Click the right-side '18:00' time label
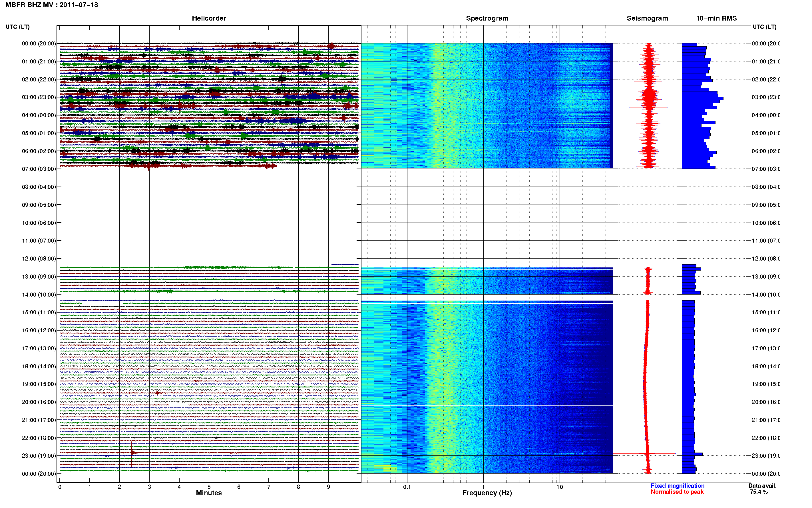 [766, 366]
